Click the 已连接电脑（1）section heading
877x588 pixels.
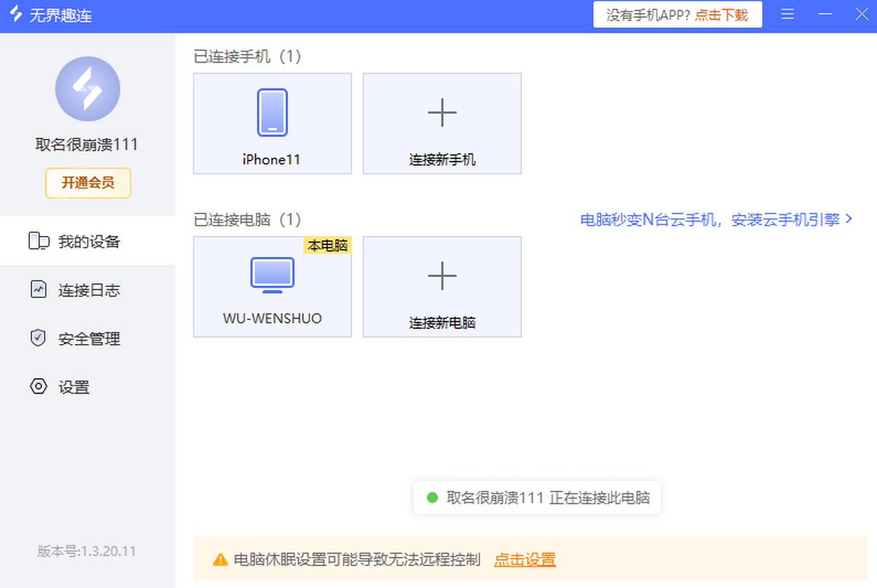coord(247,219)
